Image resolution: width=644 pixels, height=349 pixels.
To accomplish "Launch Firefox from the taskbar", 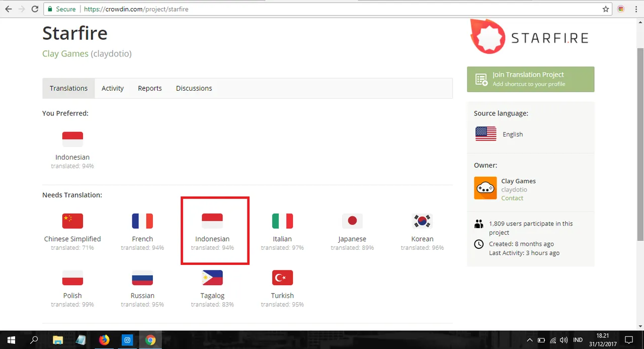I will click(x=104, y=340).
